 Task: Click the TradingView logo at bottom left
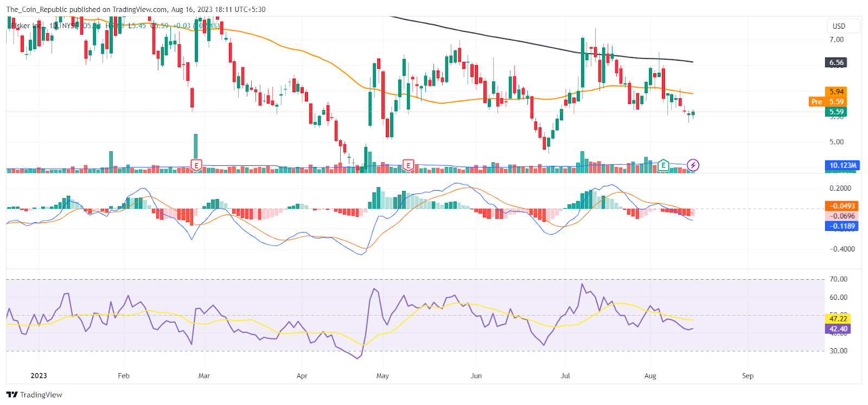(34, 395)
